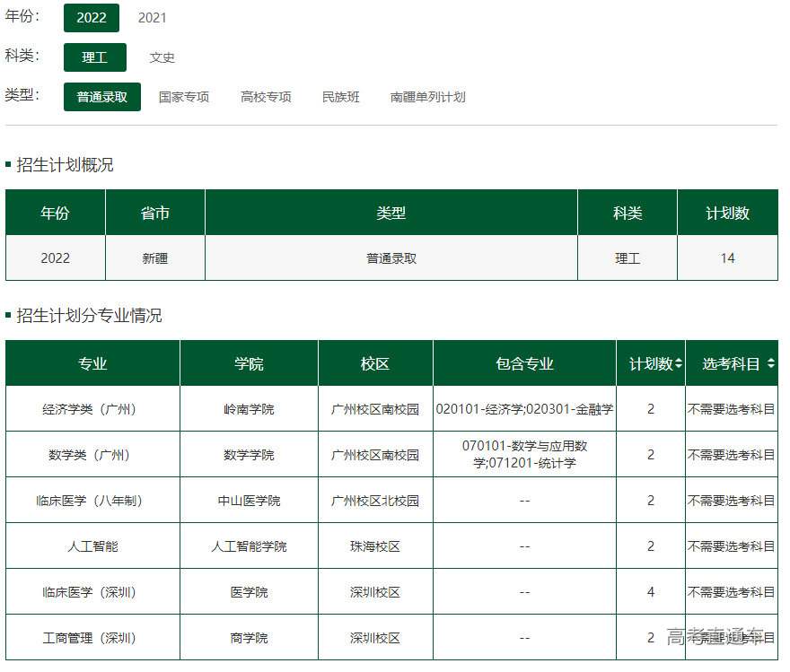Click the active 理工 category button
This screenshot has height=672, width=790.
coord(94,57)
